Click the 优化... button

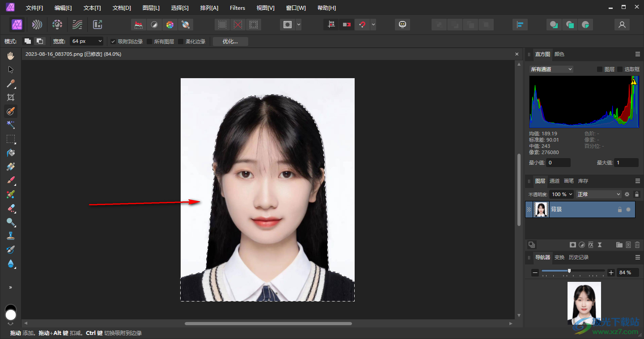point(230,42)
